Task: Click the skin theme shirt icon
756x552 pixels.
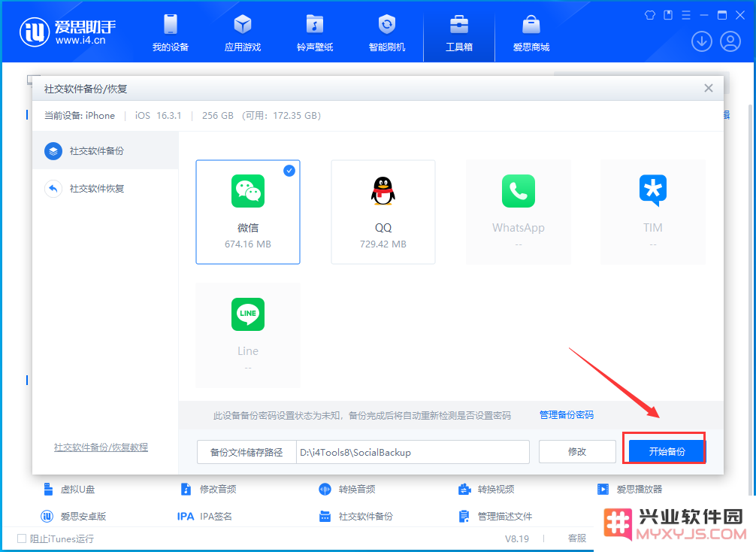Action: pyautogui.click(x=650, y=15)
